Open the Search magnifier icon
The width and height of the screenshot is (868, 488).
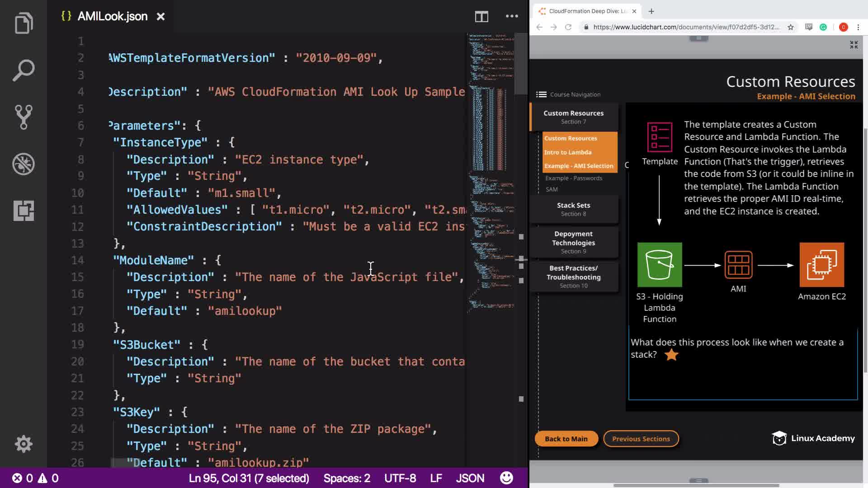[24, 70]
